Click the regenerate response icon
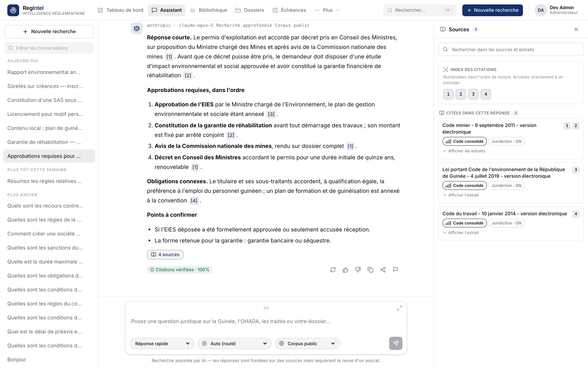Image resolution: width=588 pixels, height=368 pixels. click(x=333, y=270)
